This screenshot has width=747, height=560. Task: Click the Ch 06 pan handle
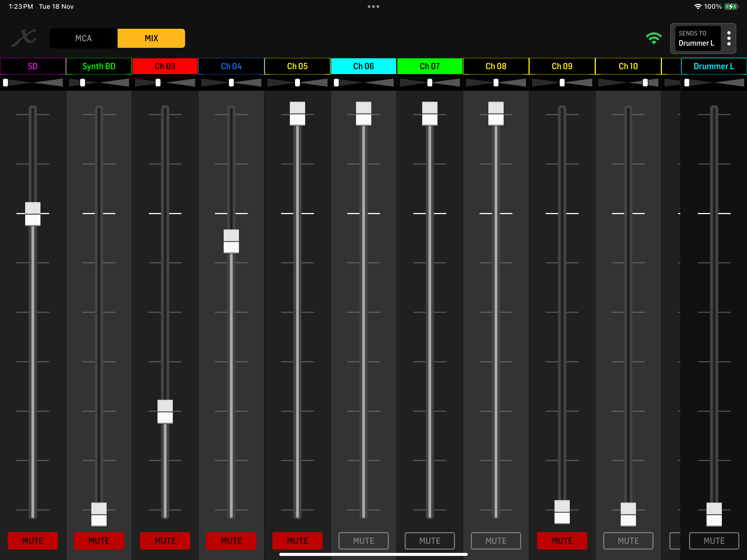(x=336, y=82)
